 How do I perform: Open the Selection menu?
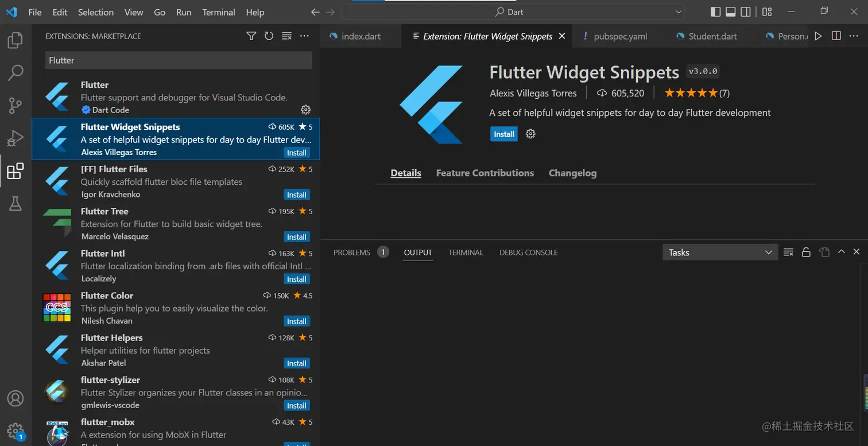(96, 12)
